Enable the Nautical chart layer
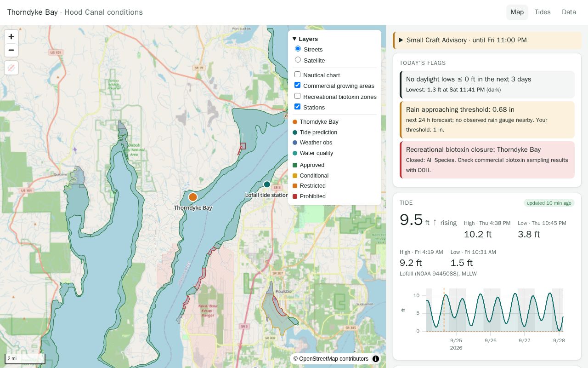 point(297,75)
